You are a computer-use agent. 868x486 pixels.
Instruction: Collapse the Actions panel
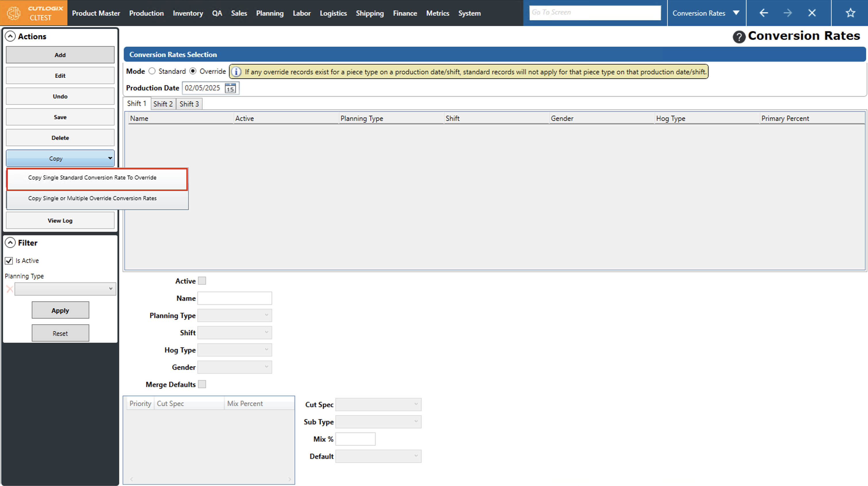tap(10, 36)
